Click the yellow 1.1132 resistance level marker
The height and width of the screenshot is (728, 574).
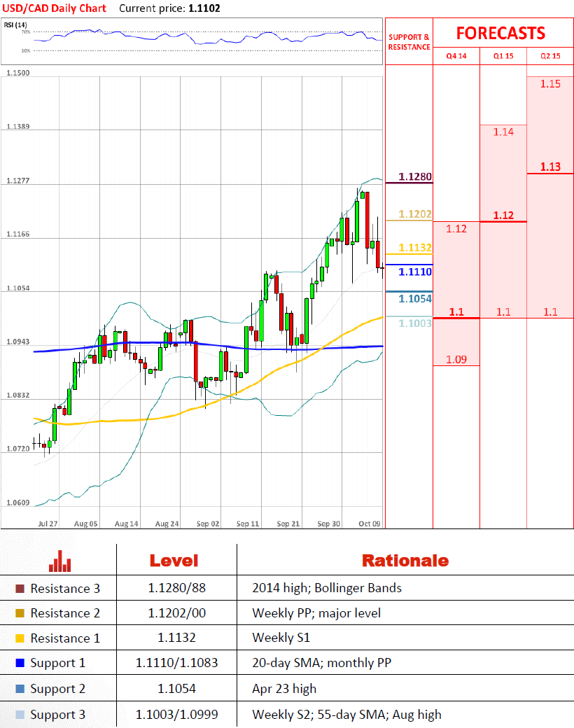coord(415,248)
